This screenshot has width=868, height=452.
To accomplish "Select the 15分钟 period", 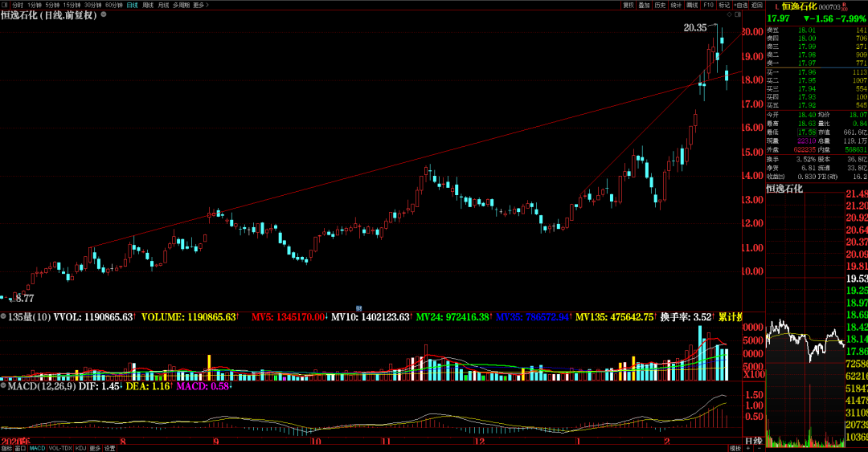I will click(72, 5).
